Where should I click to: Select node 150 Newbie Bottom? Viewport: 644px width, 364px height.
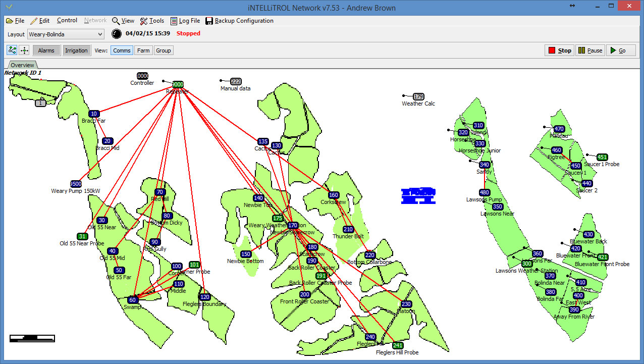click(246, 254)
